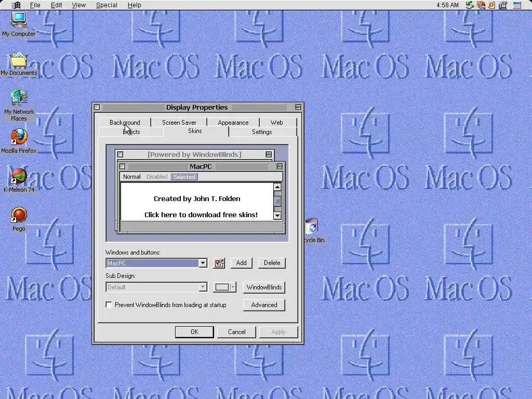Click the WindowBlinds button

point(264,287)
